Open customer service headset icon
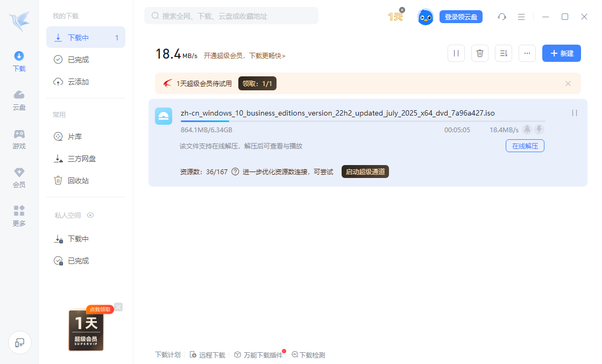This screenshot has height=364, width=602. pyautogui.click(x=502, y=17)
